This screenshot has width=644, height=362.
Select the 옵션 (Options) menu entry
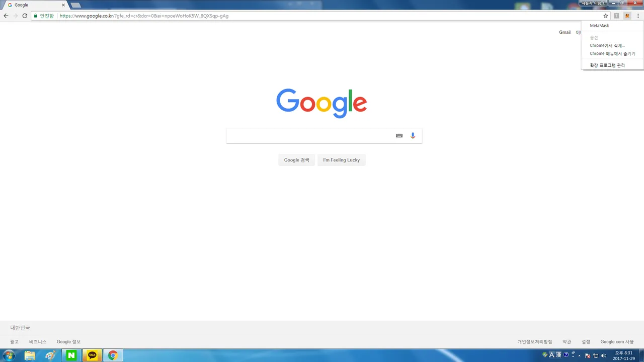coord(612,38)
